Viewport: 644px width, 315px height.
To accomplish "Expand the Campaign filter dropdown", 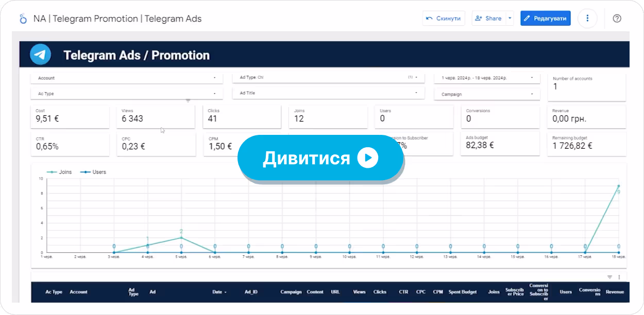I will 487,94.
